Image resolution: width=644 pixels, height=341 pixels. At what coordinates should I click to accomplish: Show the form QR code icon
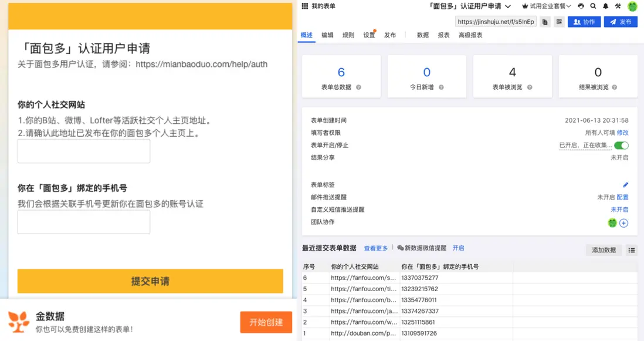[x=559, y=22]
